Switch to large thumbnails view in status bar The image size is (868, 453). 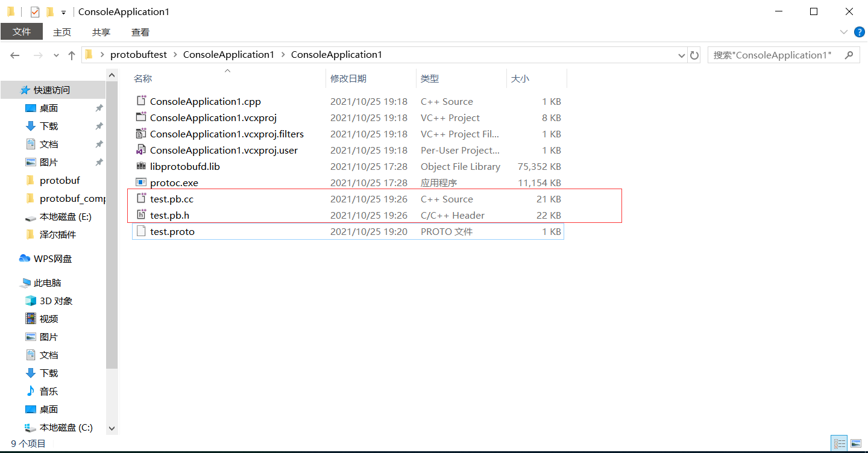857,443
